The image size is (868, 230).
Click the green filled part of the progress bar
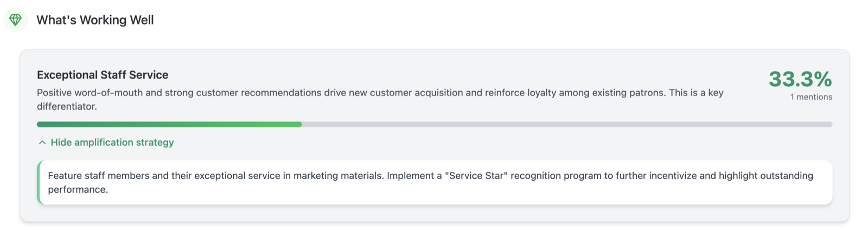pyautogui.click(x=169, y=124)
